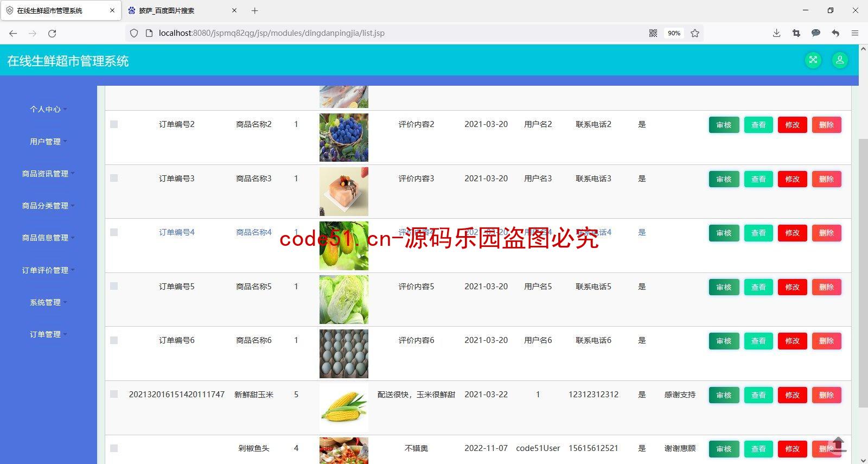The image size is (868, 464).
Task: Click 查看 button for 订单编号5
Action: (758, 287)
